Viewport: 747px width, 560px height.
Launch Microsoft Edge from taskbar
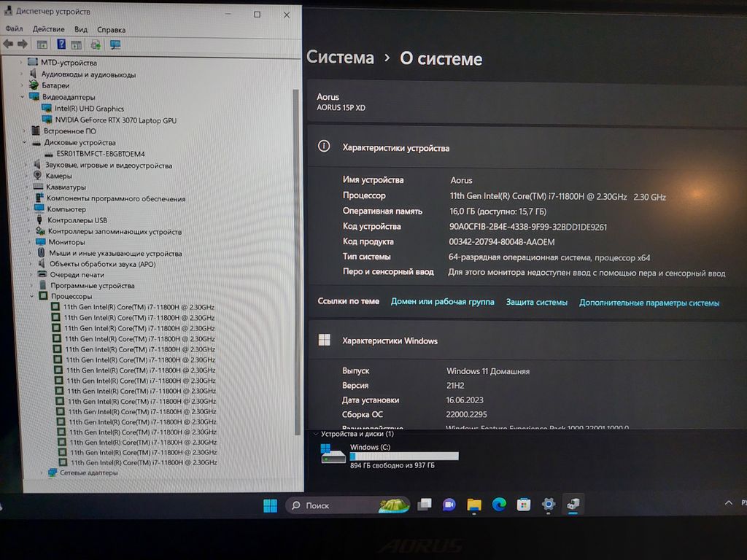point(499,504)
